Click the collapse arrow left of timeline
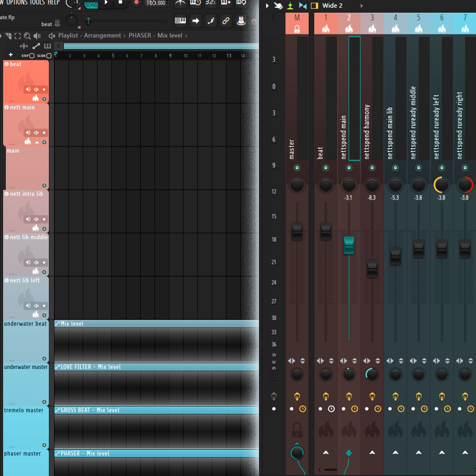Screen dimensions: 476x476 (x=58, y=46)
